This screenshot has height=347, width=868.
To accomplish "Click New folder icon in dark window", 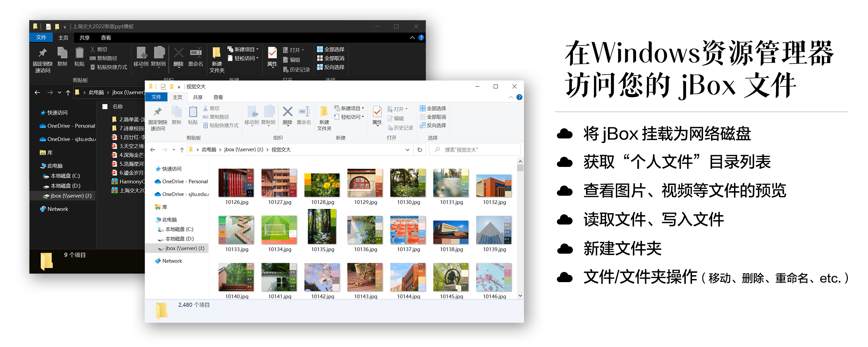I will click(x=217, y=60).
